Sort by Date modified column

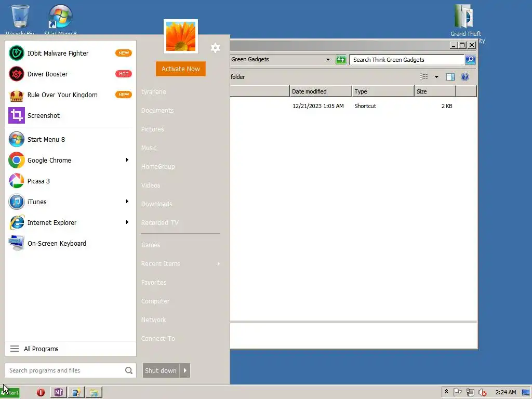(320, 91)
